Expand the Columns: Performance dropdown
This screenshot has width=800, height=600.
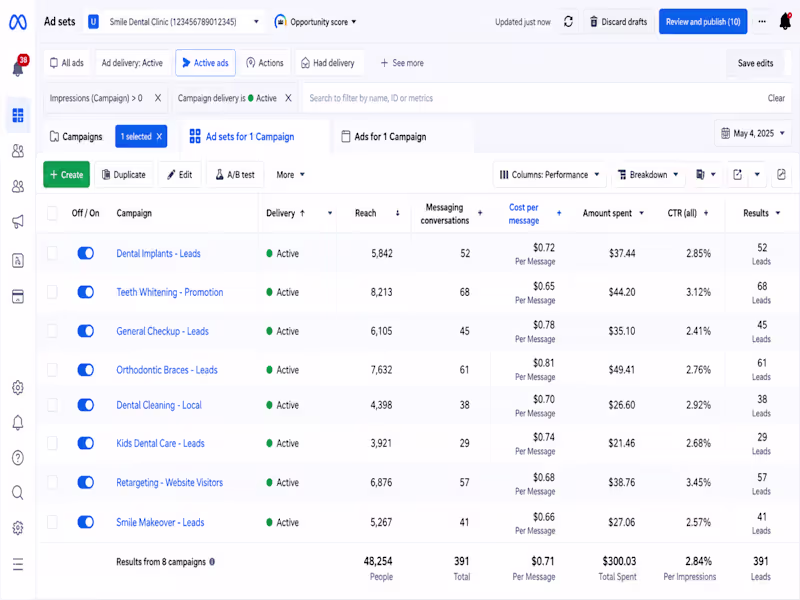click(x=549, y=174)
